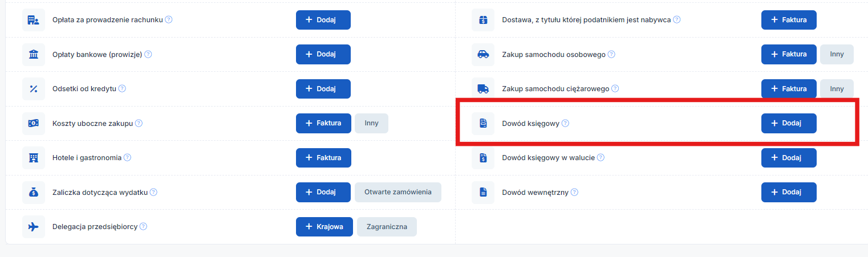Click the percent icon for Odsetki od kredytu

point(33,89)
